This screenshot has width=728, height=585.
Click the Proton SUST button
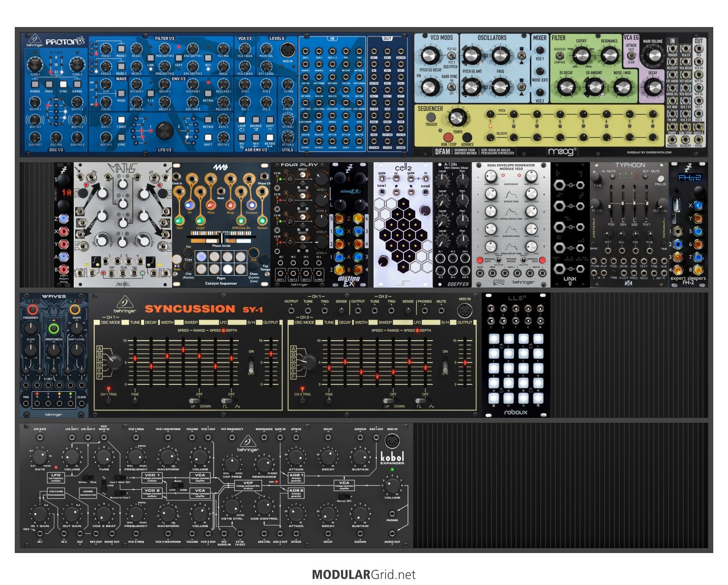[270, 120]
